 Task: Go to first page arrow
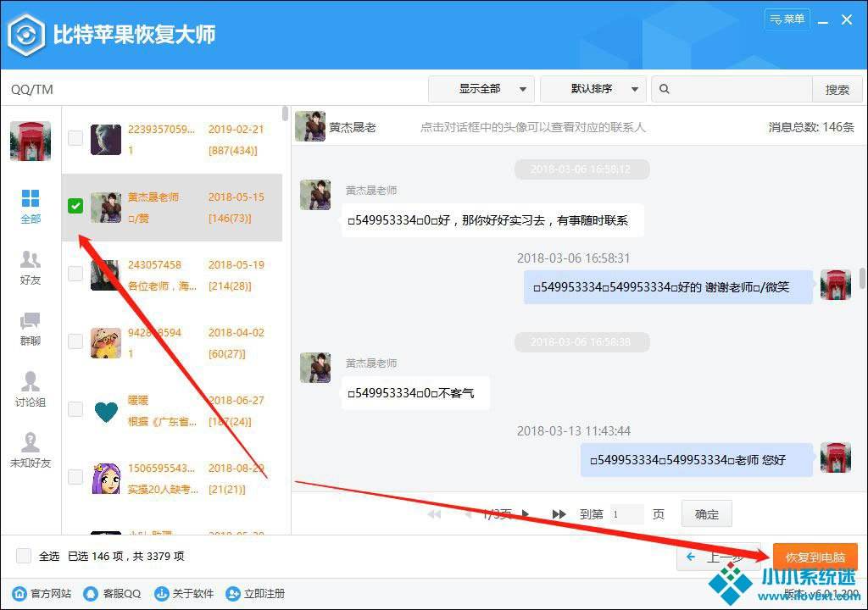[435, 514]
